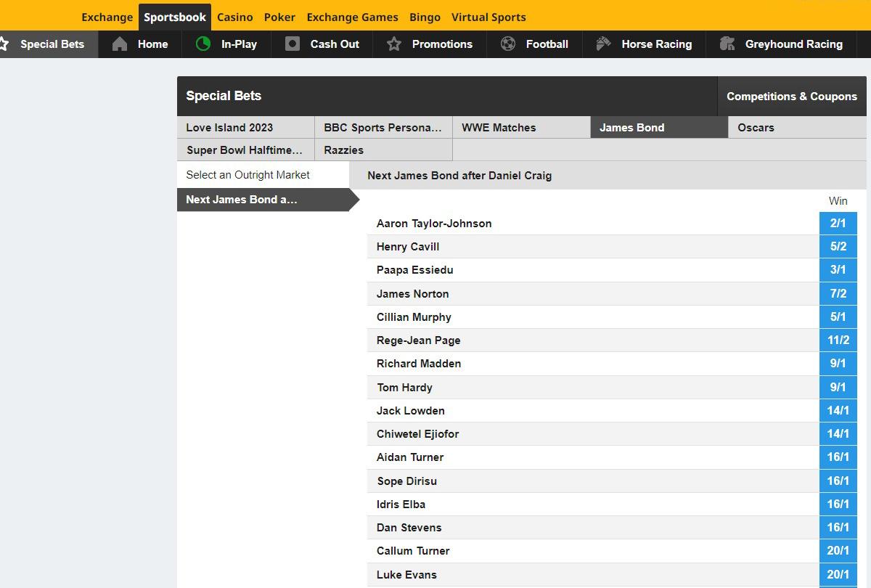The image size is (871, 588).
Task: Bet on Idris Elba at 16/1
Action: (838, 504)
